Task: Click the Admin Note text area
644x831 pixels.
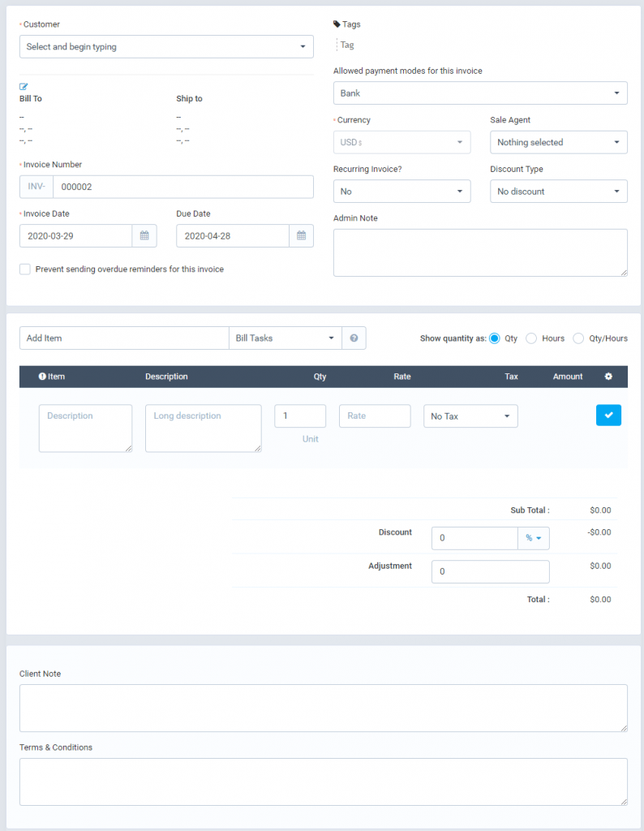Action: point(480,253)
